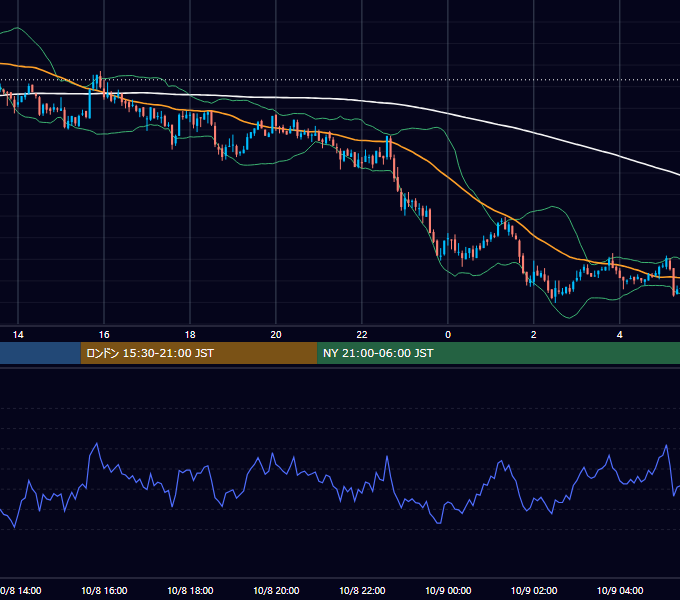This screenshot has width=680, height=600.
Task: Click the blue session bar before ロンドン
Action: [40, 353]
